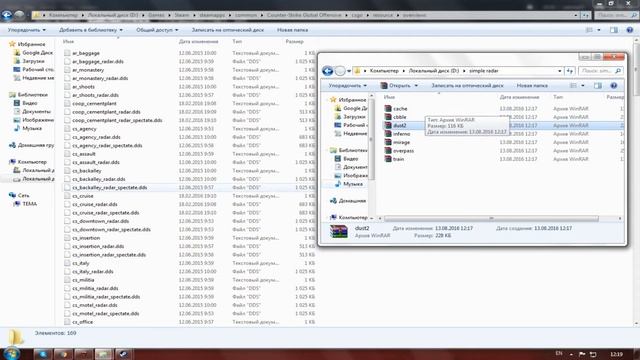Click the Action Center flag in system tray
The height and width of the screenshot is (360, 640).
[582, 354]
